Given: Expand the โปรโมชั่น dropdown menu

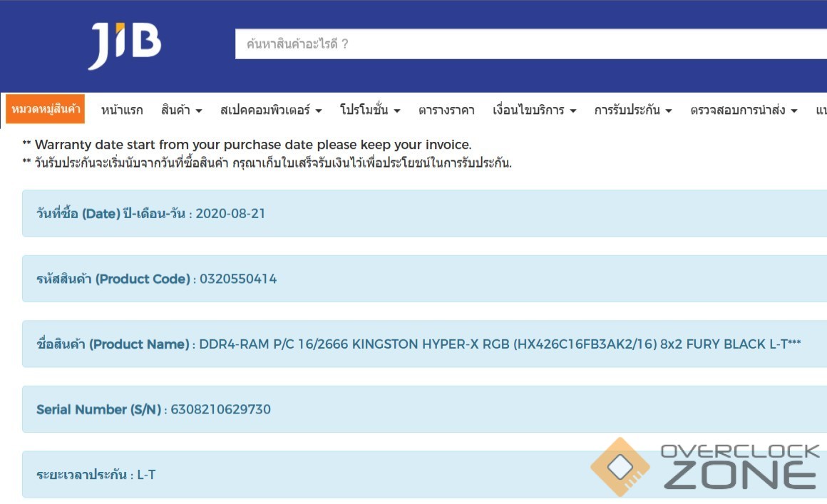Looking at the screenshot, I should [370, 110].
